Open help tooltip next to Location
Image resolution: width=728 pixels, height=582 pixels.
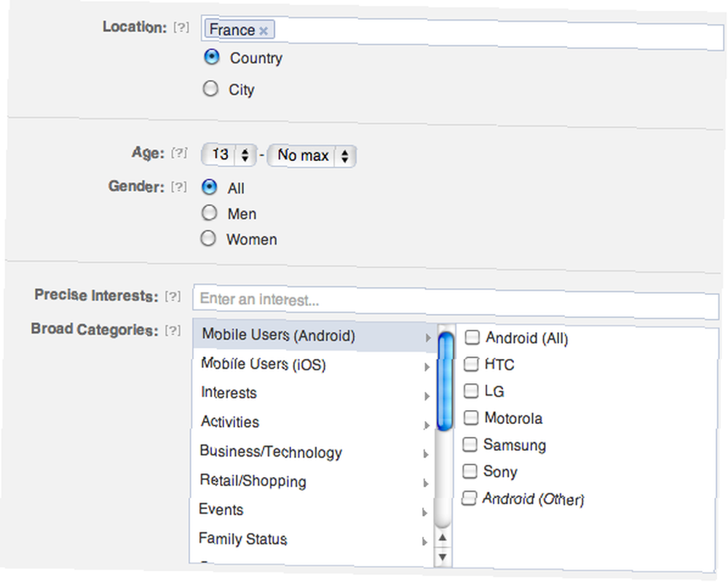(181, 28)
